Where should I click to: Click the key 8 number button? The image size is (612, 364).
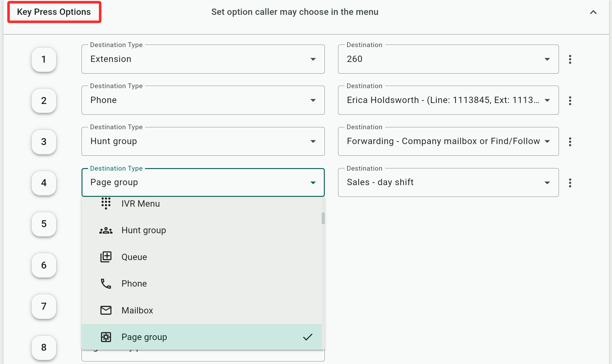click(x=44, y=347)
